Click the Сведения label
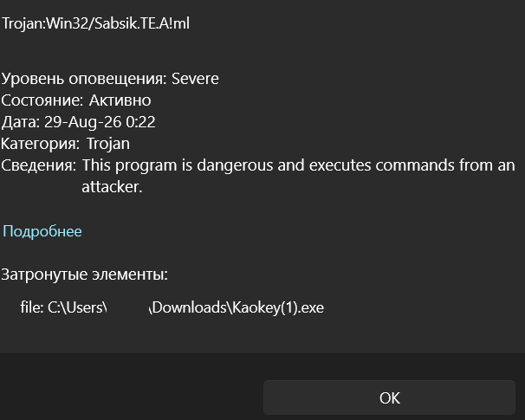Image resolution: width=525 pixels, height=420 pixels. point(38,165)
